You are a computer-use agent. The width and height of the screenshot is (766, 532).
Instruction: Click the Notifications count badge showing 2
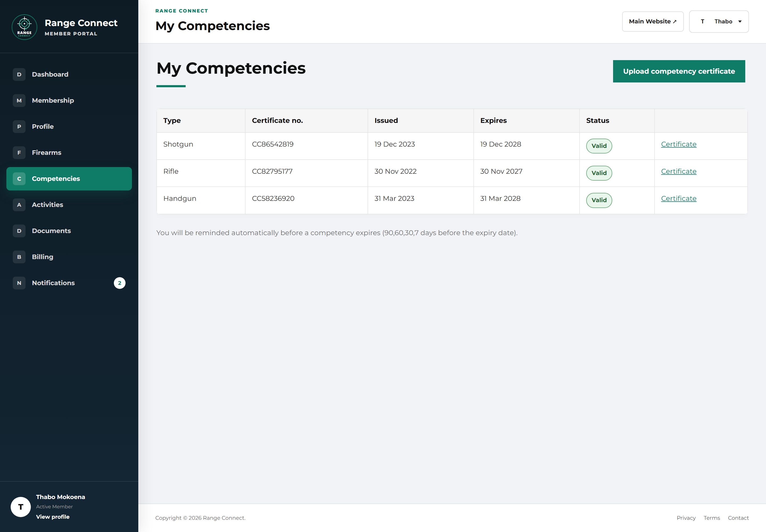coord(119,283)
